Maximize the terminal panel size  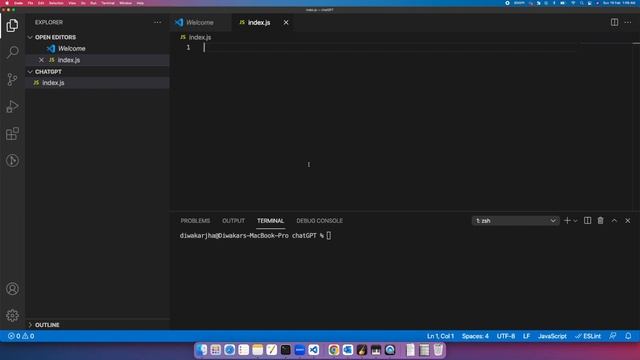coord(614,220)
